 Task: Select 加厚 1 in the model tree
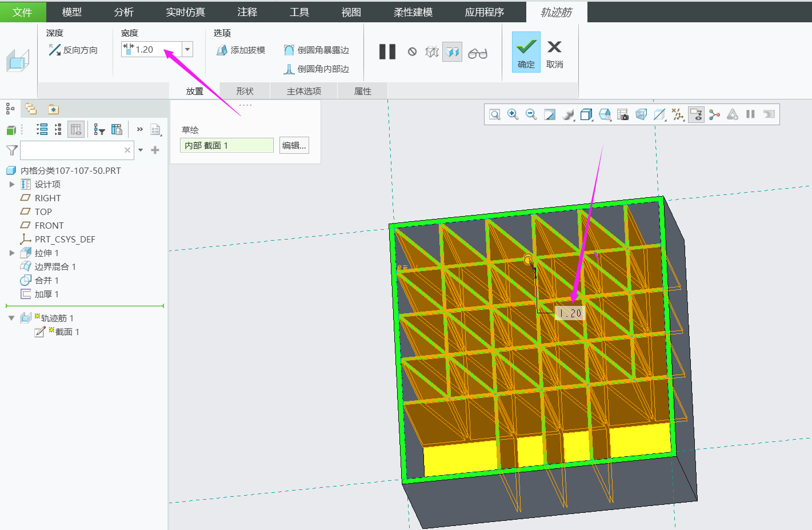point(46,294)
